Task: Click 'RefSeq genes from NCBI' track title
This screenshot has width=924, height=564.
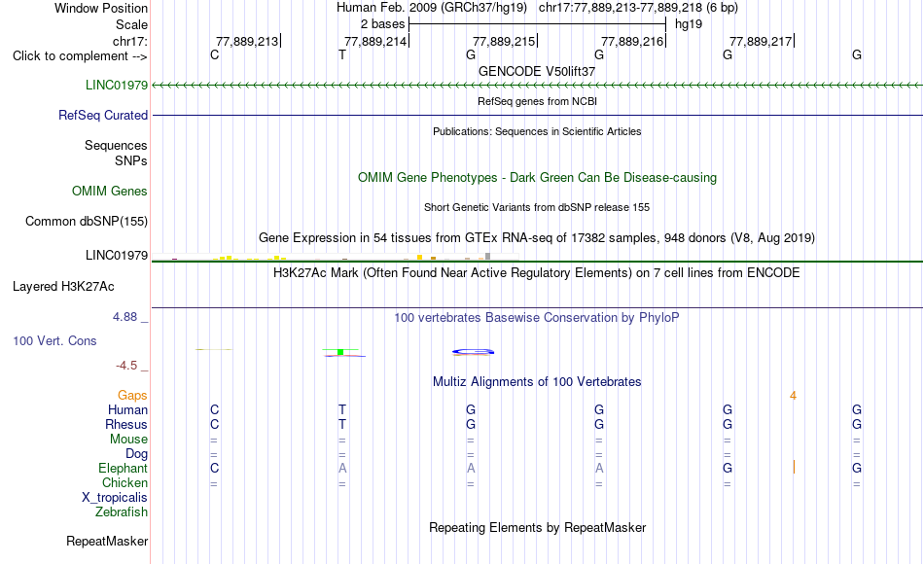Action: pyautogui.click(x=537, y=101)
